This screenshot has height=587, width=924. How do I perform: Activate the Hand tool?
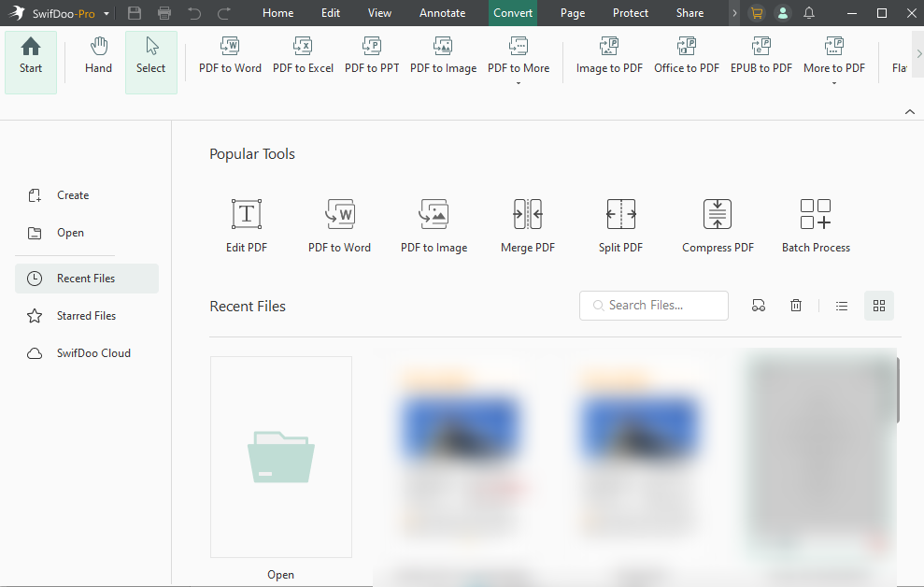[x=97, y=56]
